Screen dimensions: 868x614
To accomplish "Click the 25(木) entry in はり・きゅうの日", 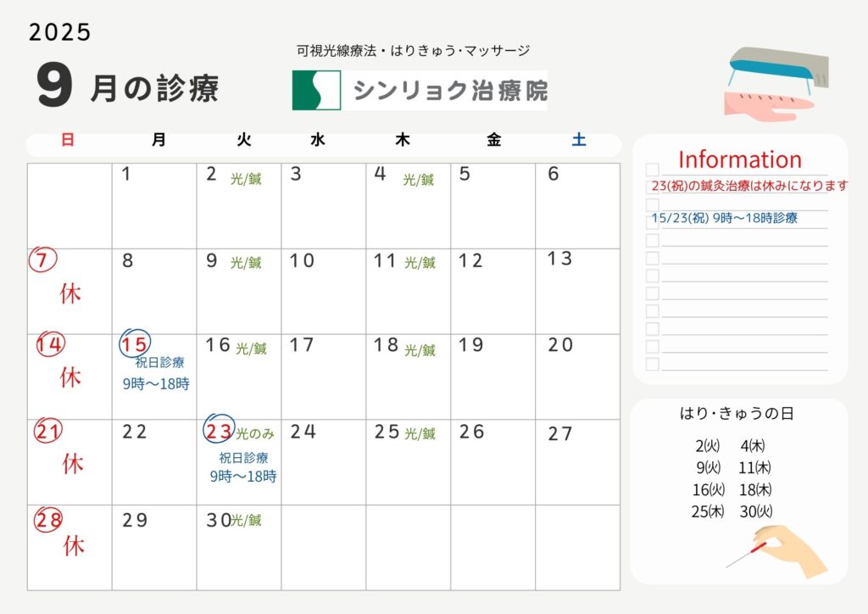I will click(x=709, y=511).
